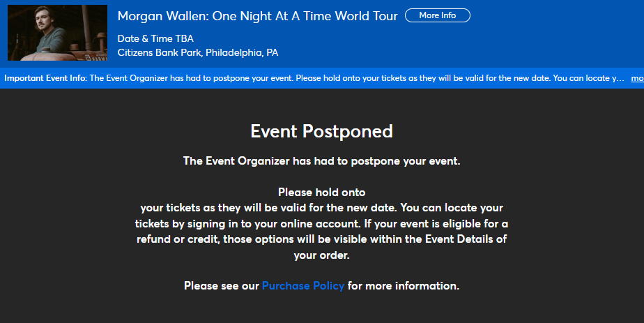
Task: Select the Morgan Wallen tour title
Action: 257,16
